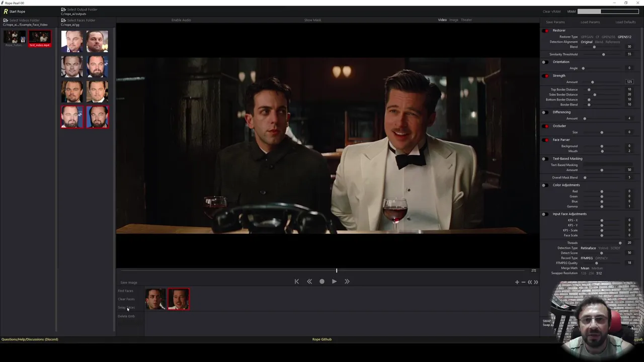Add a marker with the plus icon
The height and width of the screenshot is (362, 644).
517,282
